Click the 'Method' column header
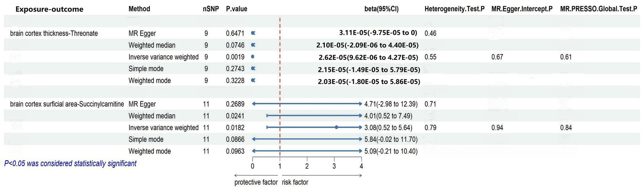Screen dimensions: 644x190 click(139, 9)
